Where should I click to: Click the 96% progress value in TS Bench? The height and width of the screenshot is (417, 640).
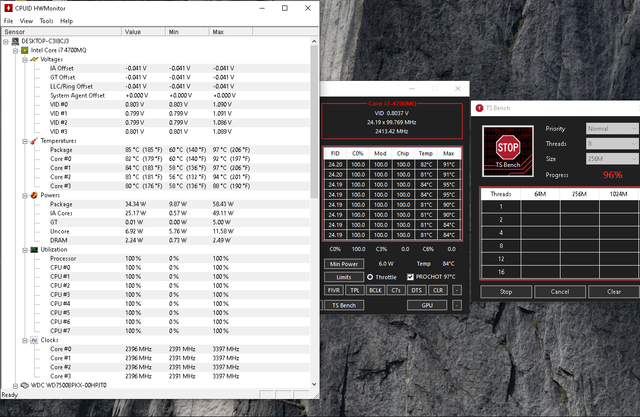(x=613, y=175)
